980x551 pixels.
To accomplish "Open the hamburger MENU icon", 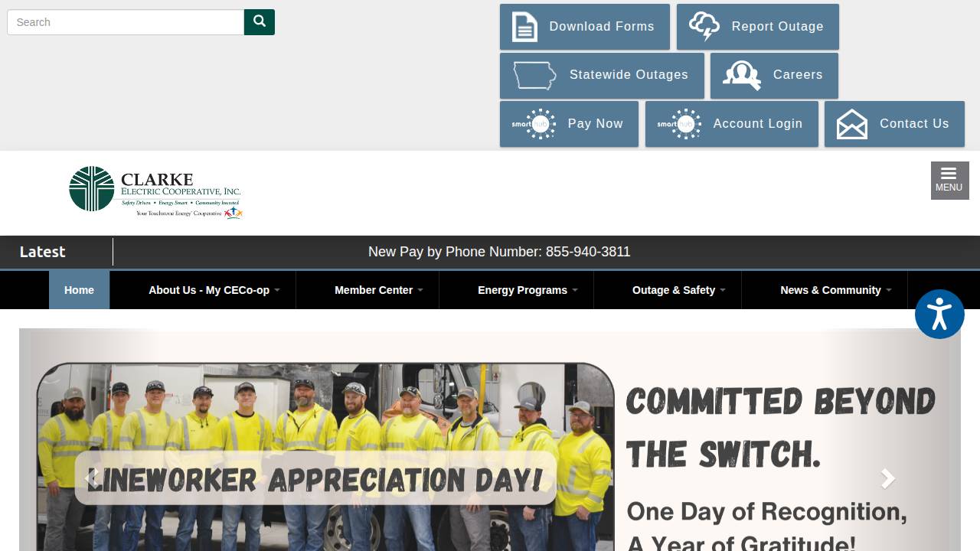I will coord(949,179).
